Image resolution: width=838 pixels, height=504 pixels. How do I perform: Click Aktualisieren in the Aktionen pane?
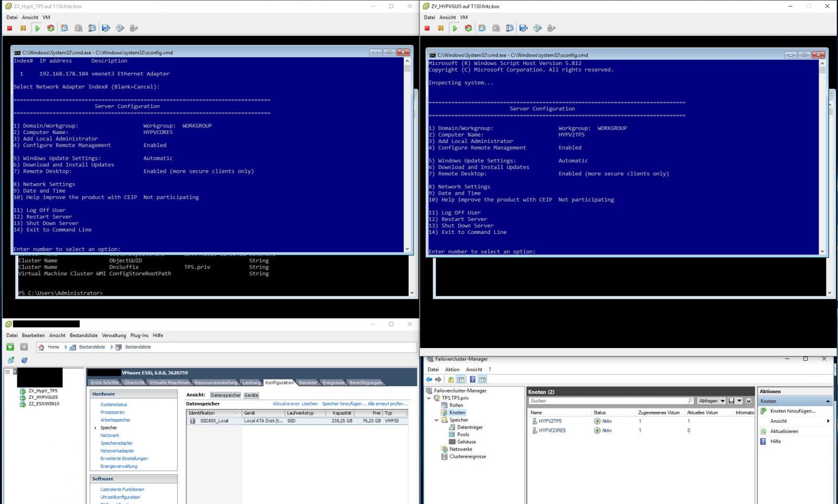pos(784,431)
